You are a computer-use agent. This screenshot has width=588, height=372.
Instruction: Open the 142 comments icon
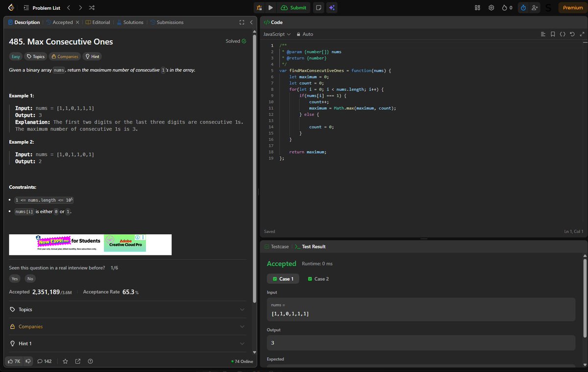[x=45, y=361]
